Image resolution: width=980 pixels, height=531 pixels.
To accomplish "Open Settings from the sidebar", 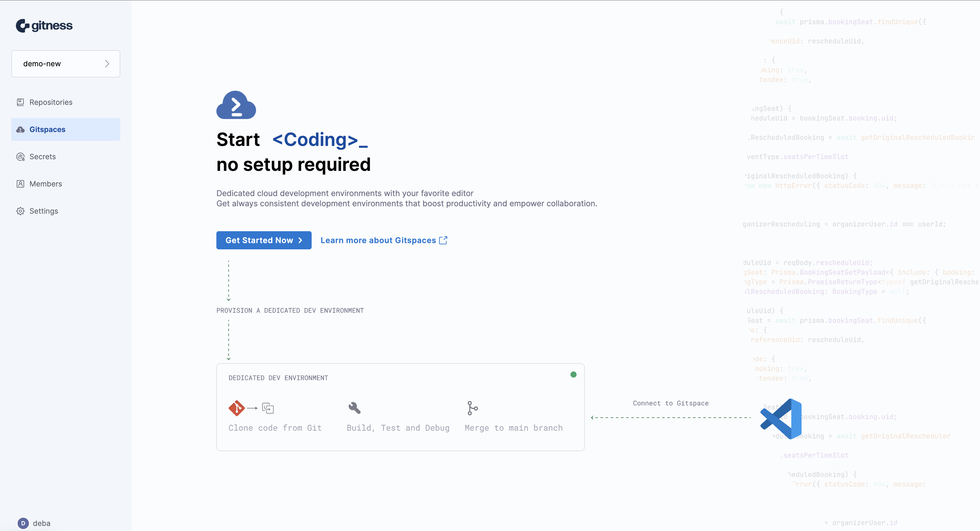I will coord(44,211).
